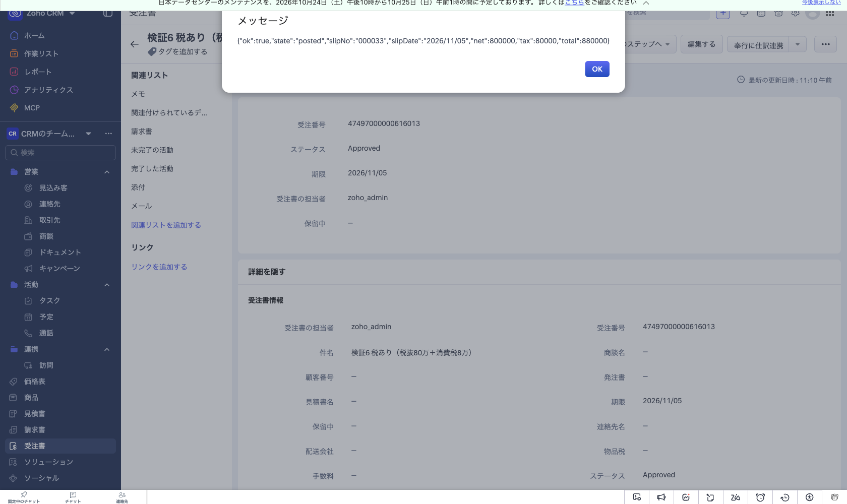Viewport: 847px width, 504px height.
Task: Open the CRMのチーム team switcher dropdown
Action: (88, 134)
